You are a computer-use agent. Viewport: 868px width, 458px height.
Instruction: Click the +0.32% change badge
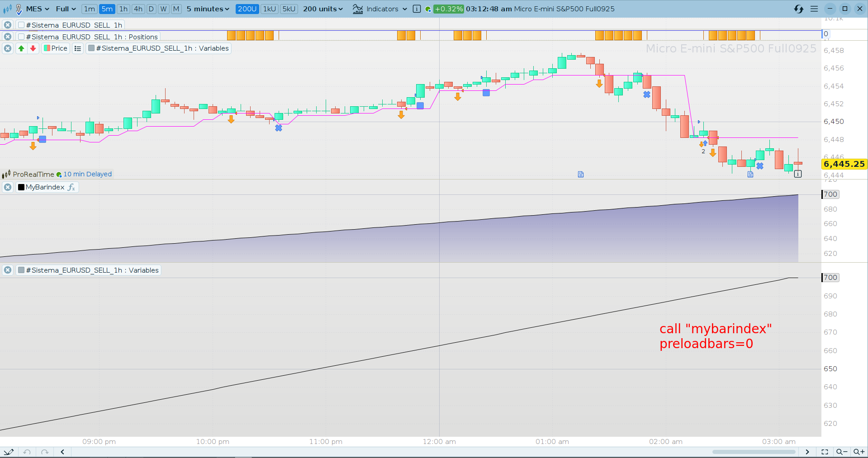click(x=449, y=9)
